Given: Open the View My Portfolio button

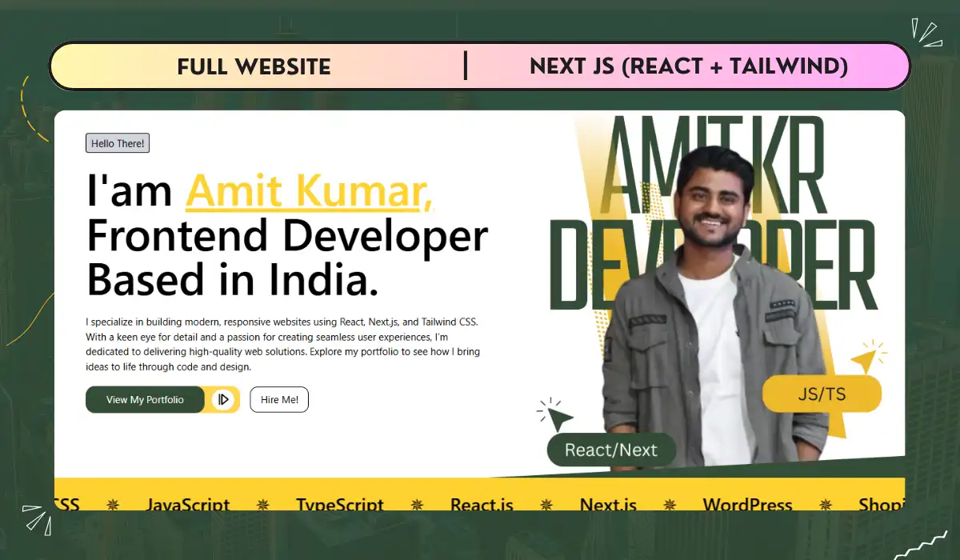Looking at the screenshot, I should click(146, 399).
